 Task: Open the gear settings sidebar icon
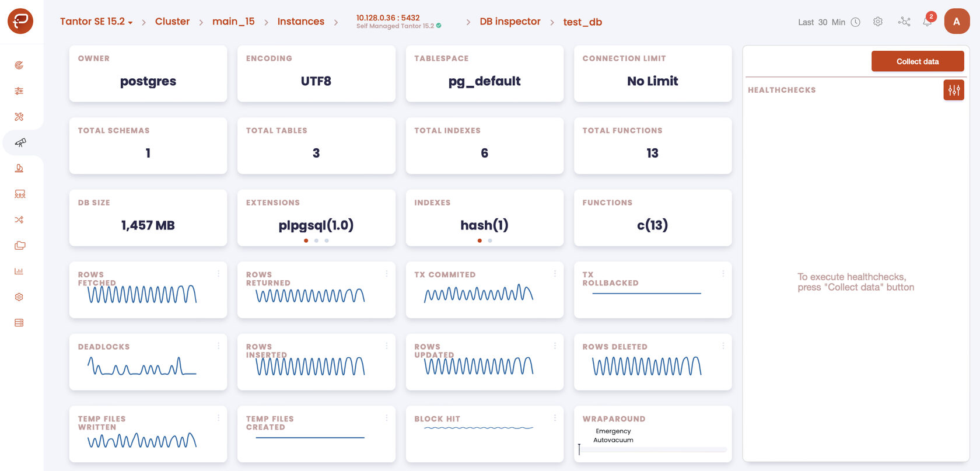[x=19, y=296]
